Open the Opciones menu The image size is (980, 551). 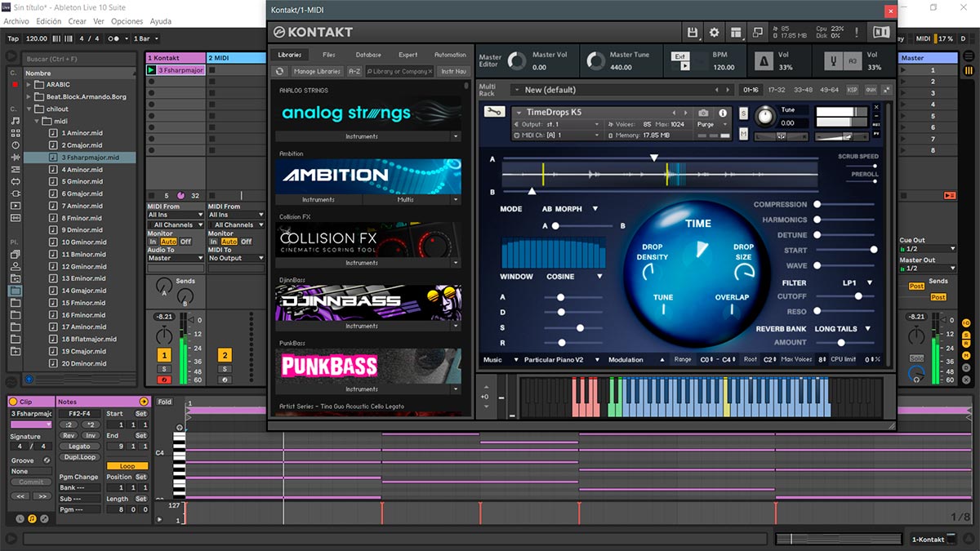[x=127, y=21]
